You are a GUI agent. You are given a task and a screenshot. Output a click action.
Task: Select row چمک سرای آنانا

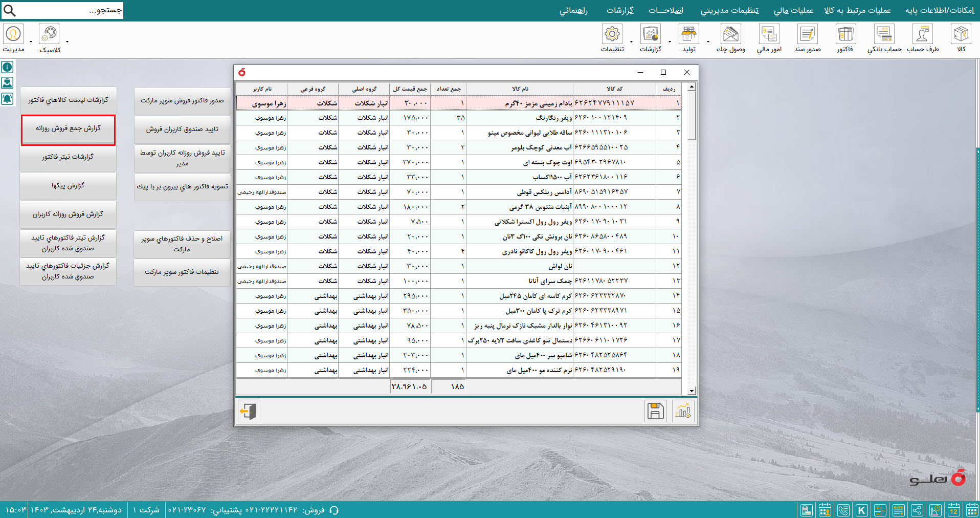point(459,281)
